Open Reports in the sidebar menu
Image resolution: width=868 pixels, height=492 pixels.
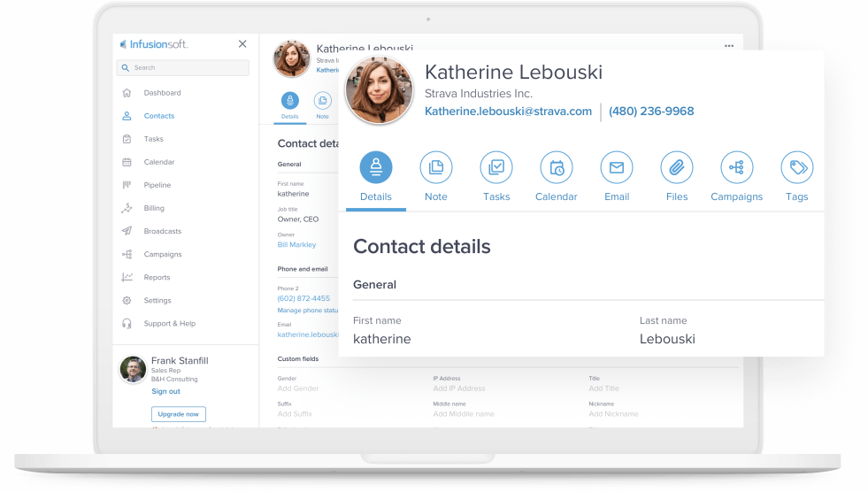click(157, 277)
